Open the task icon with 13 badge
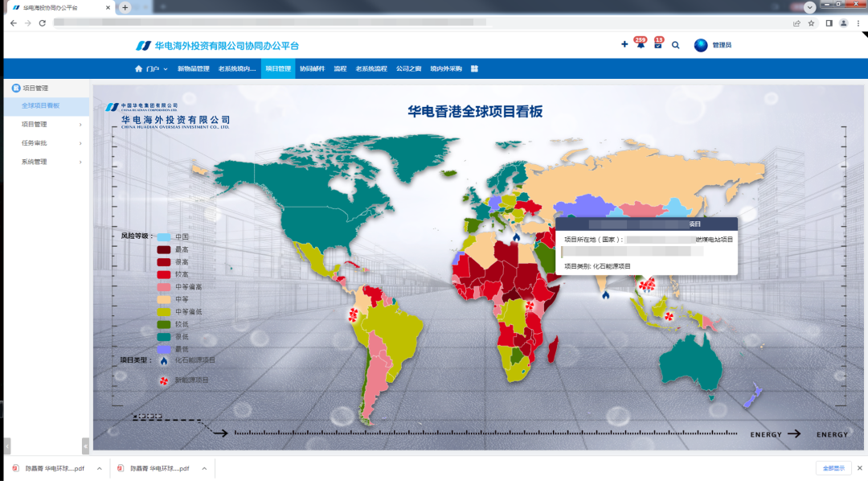 (657, 45)
